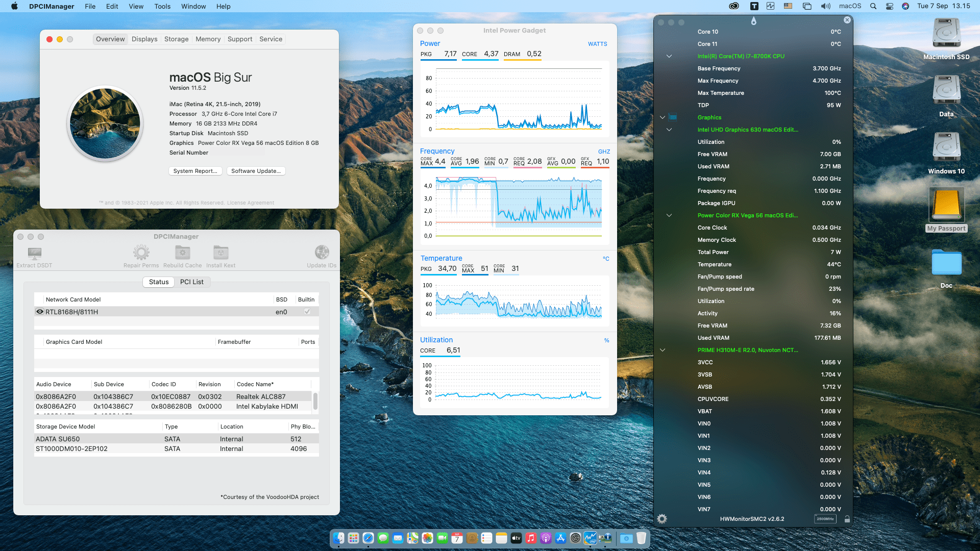Image resolution: width=980 pixels, height=551 pixels.
Task: Click the Power graph in Power Gadget
Action: pyautogui.click(x=514, y=99)
